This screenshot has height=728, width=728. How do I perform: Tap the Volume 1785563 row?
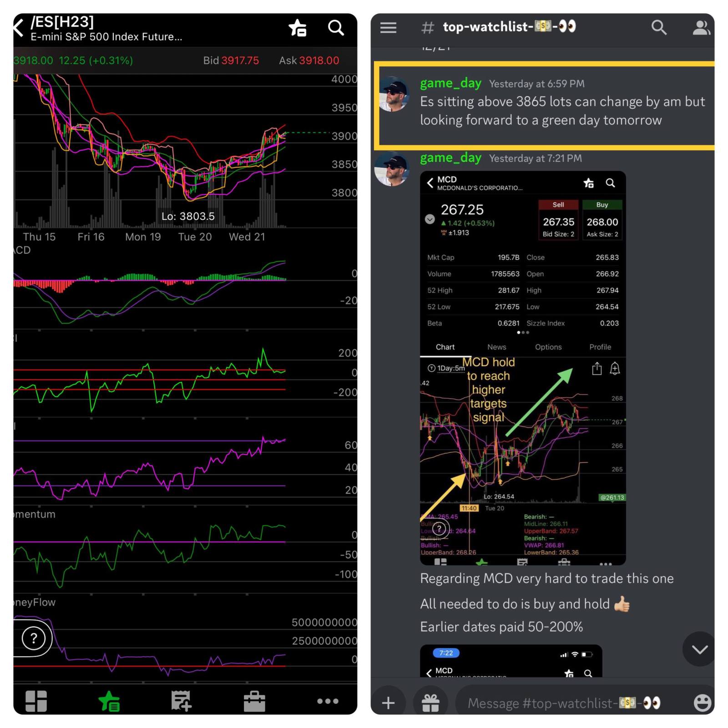pos(473,274)
